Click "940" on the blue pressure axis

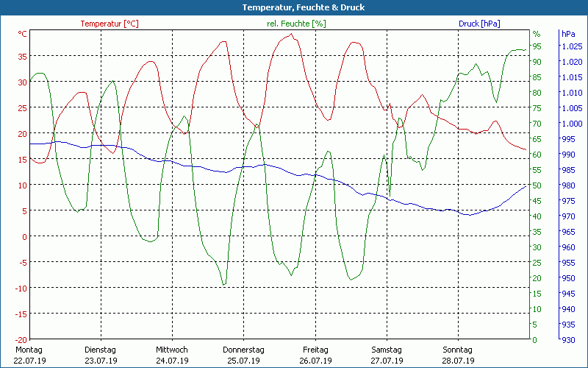point(568,309)
